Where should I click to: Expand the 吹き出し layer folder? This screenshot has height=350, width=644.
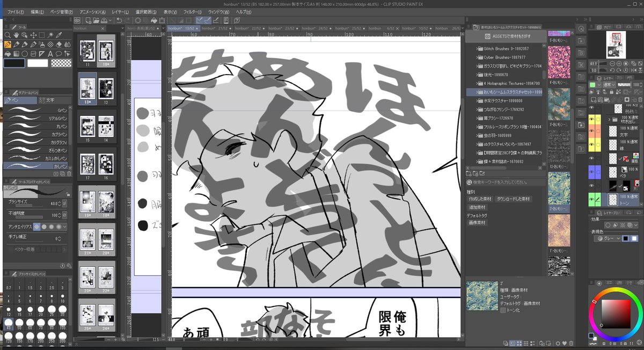[609, 119]
